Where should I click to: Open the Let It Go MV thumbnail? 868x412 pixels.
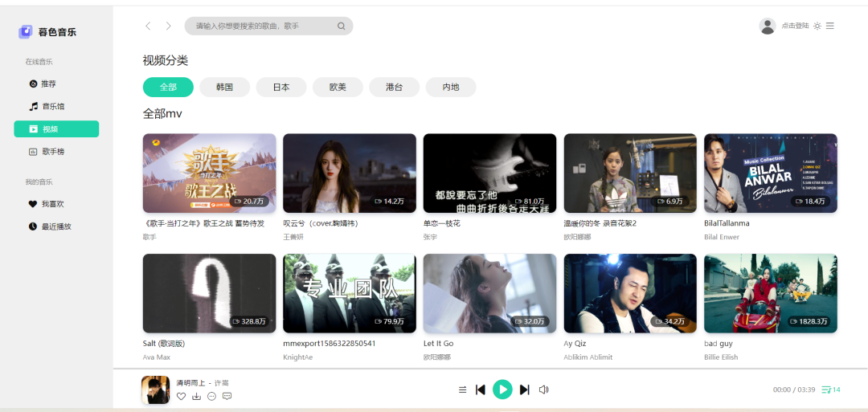click(x=490, y=293)
